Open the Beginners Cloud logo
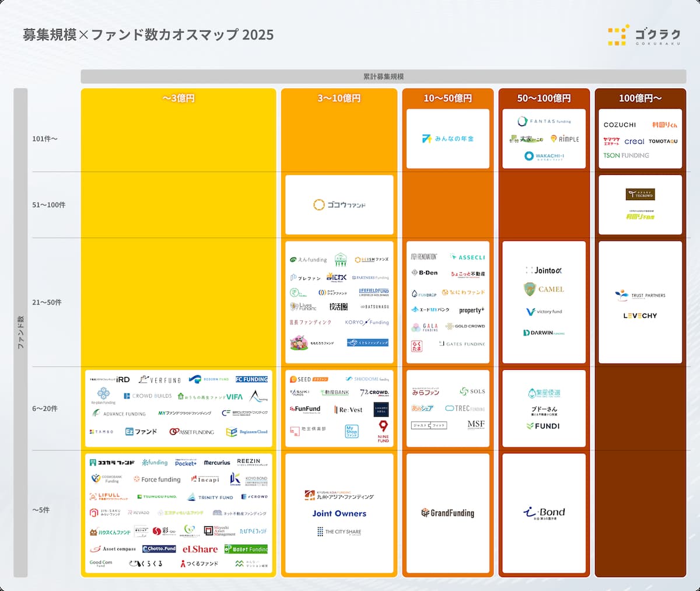This screenshot has height=591, width=700. click(247, 432)
